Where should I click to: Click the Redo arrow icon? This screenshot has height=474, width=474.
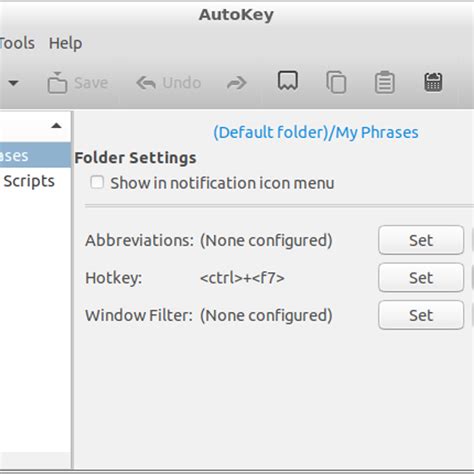(x=237, y=83)
